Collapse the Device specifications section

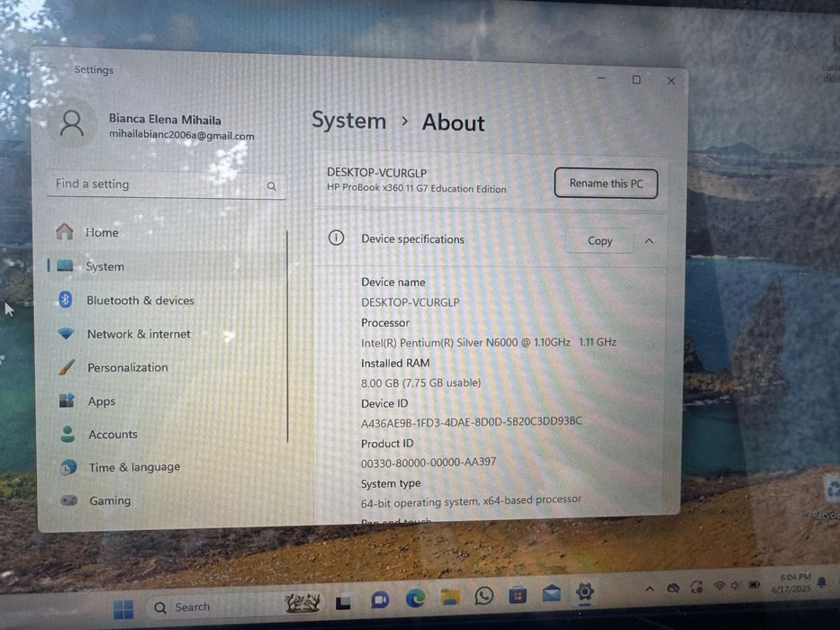pos(649,241)
